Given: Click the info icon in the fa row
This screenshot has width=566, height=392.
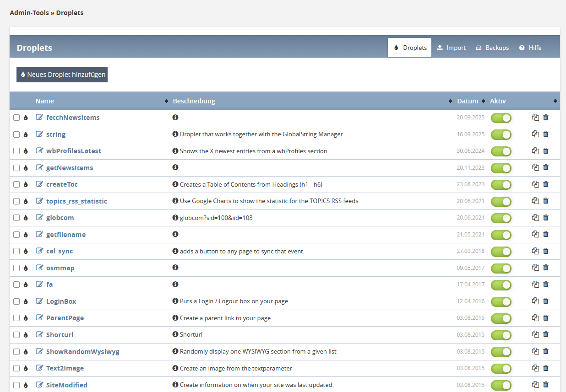Looking at the screenshot, I should pyautogui.click(x=175, y=285).
